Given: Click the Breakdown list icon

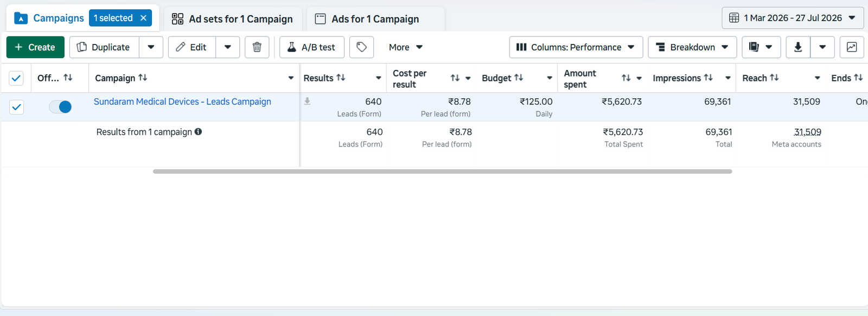Looking at the screenshot, I should point(660,47).
